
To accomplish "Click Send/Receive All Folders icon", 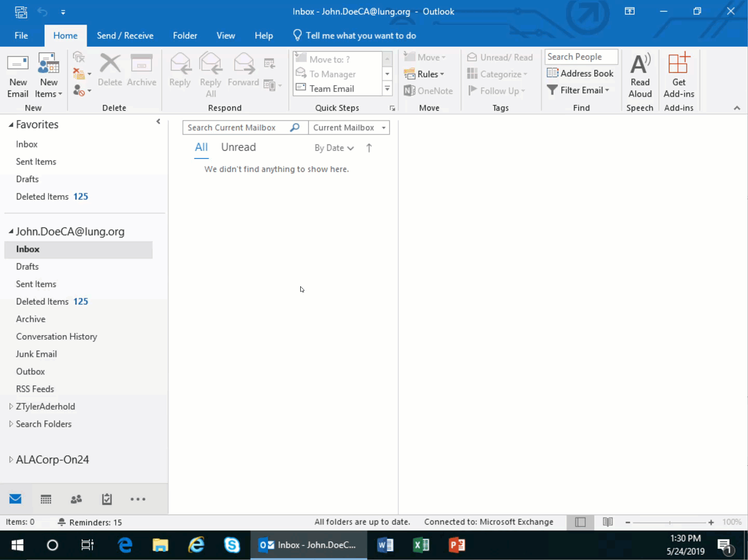I will (x=21, y=11).
